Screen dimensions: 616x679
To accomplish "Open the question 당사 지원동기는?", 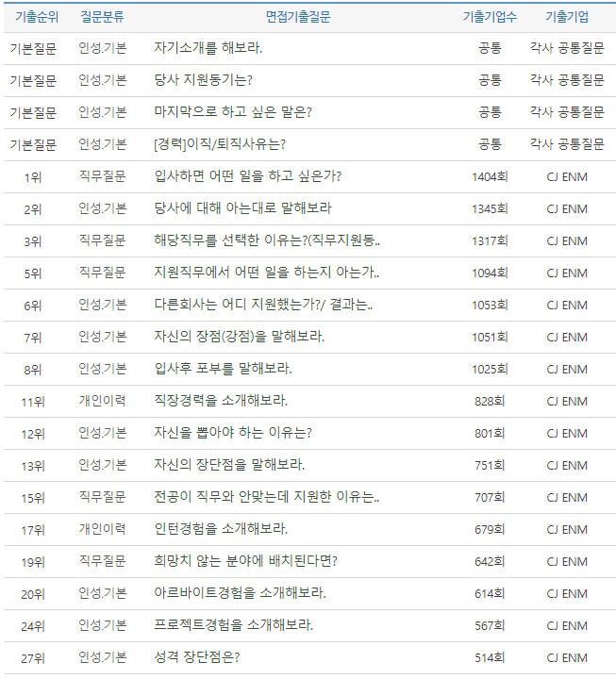I will [x=203, y=80].
